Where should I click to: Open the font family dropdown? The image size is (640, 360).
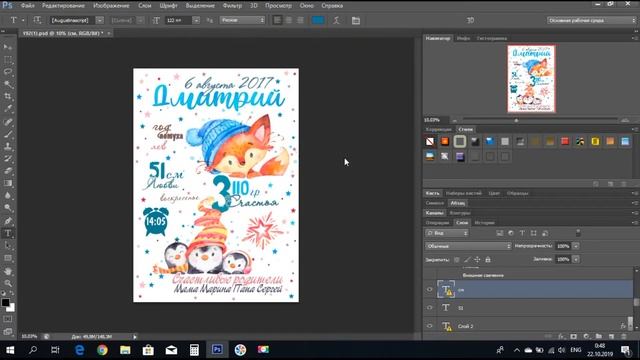coord(100,20)
